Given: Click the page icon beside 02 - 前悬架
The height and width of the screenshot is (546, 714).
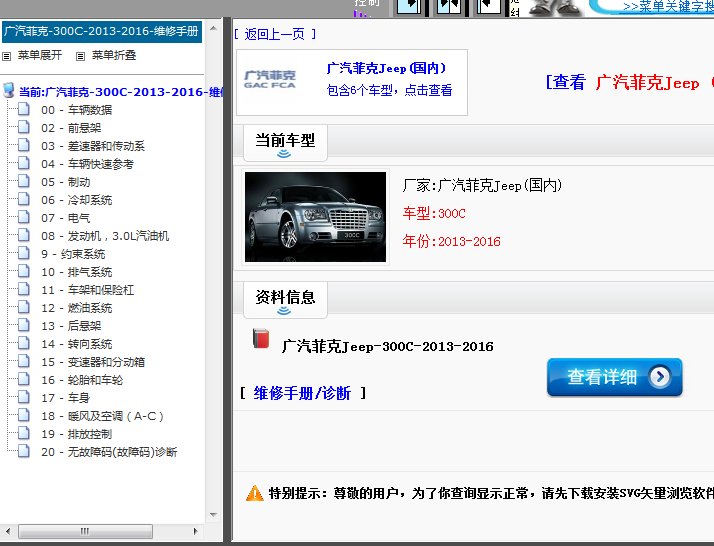Looking at the screenshot, I should tap(24, 127).
